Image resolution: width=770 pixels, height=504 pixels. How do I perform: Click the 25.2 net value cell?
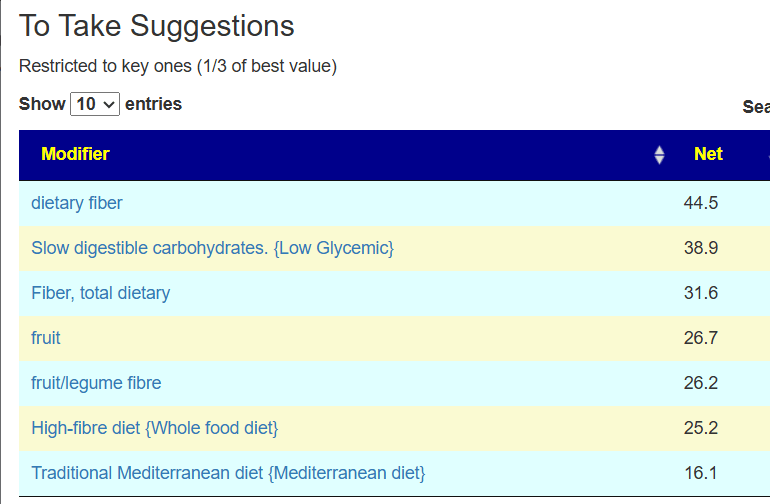(x=701, y=428)
